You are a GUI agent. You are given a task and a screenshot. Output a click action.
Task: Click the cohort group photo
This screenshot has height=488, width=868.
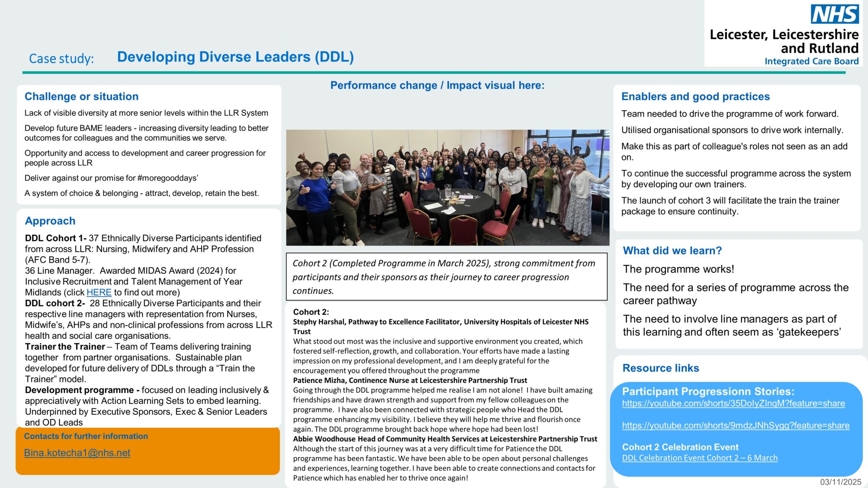[447, 188]
